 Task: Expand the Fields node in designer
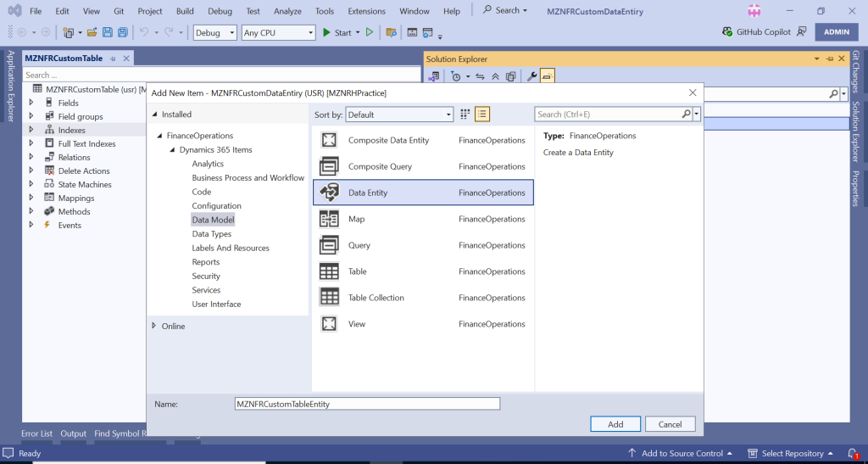[x=31, y=103]
